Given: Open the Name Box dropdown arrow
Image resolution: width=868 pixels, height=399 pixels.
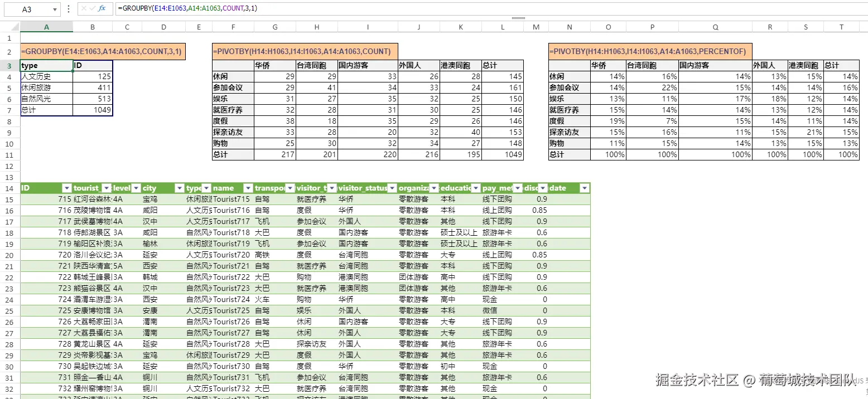Looking at the screenshot, I should point(55,9).
